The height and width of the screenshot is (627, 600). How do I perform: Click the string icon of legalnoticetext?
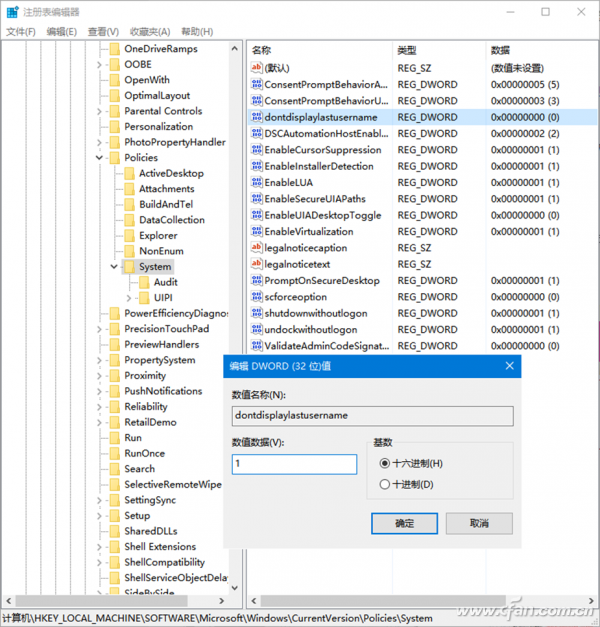pos(256,264)
